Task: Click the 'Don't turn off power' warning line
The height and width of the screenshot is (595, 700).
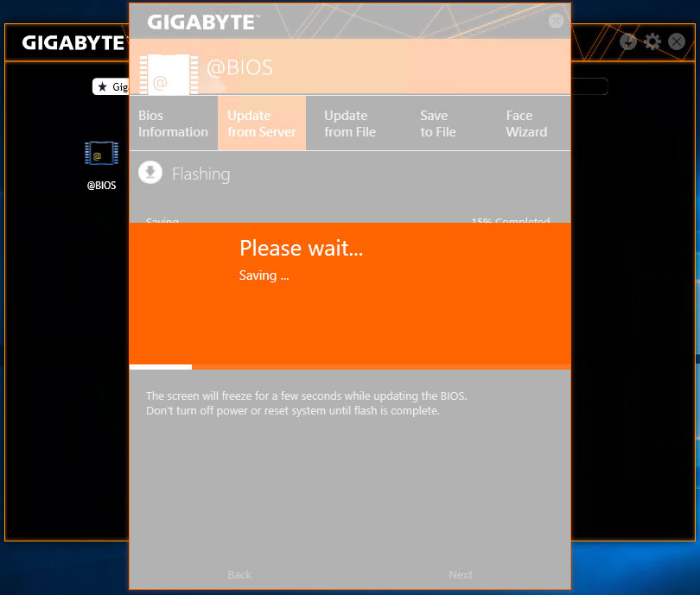Action: 293,411
